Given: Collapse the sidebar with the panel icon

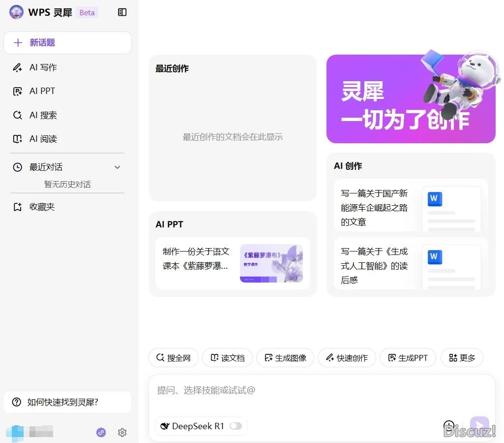Looking at the screenshot, I should pyautogui.click(x=122, y=12).
